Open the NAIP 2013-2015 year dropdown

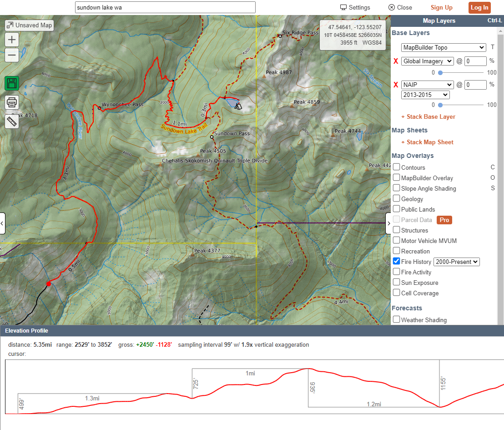point(425,95)
